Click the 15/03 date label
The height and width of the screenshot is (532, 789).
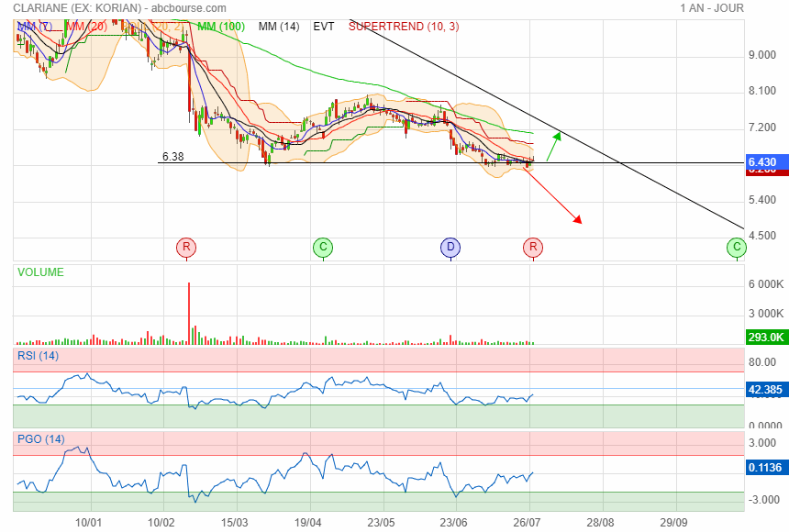click(235, 523)
